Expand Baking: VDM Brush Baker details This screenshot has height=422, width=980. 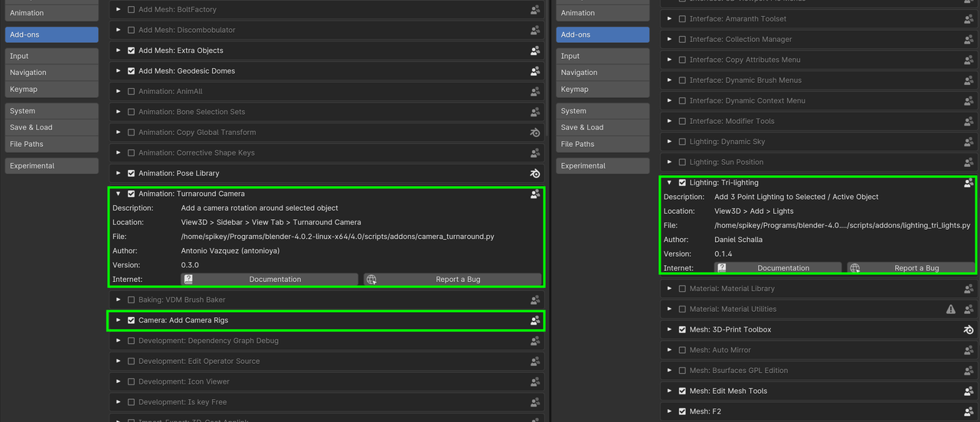(x=118, y=300)
